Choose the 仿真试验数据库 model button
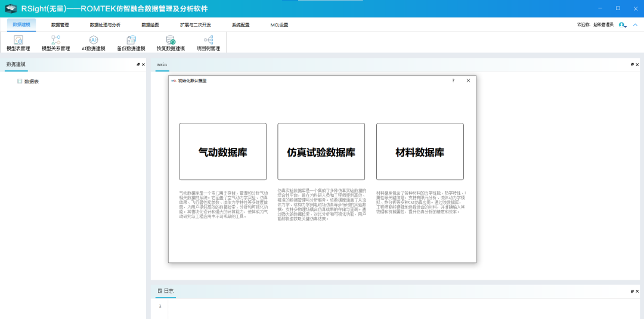 tap(321, 151)
